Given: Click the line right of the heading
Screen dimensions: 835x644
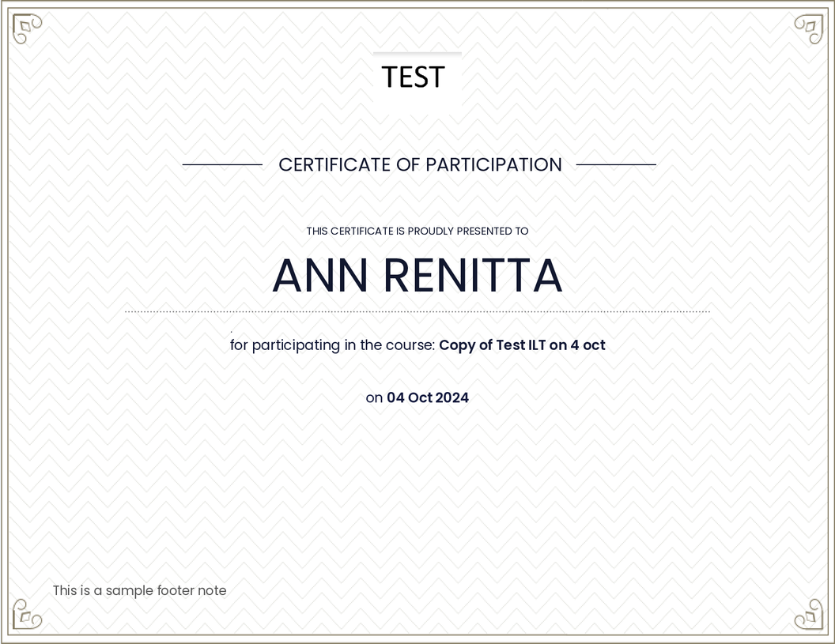Looking at the screenshot, I should click(x=616, y=164).
